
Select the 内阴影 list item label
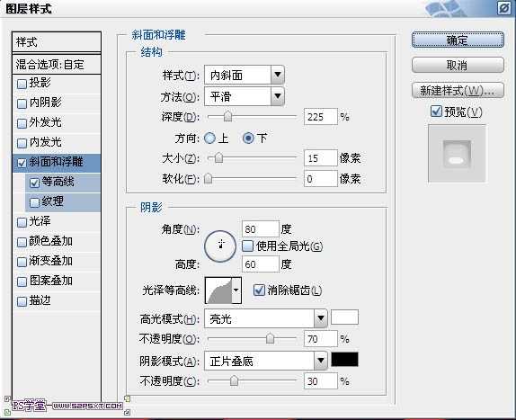[46, 103]
